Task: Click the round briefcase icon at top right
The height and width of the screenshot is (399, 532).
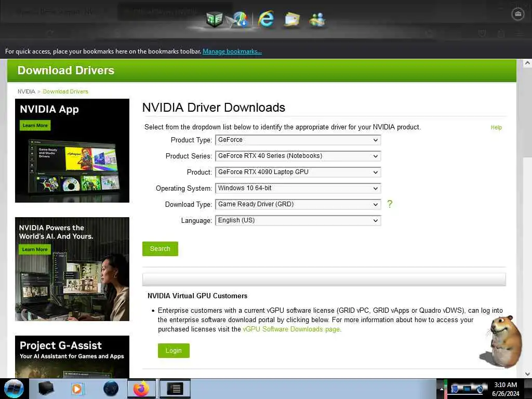Action: (x=518, y=14)
